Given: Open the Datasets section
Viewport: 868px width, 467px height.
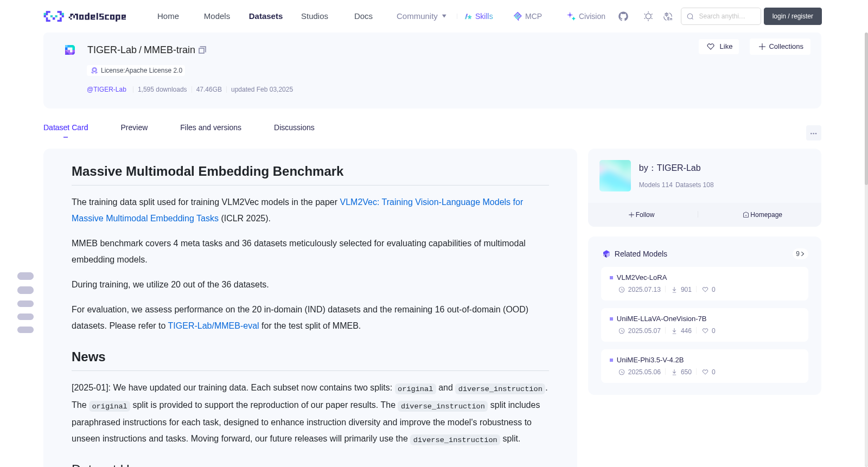Looking at the screenshot, I should [x=266, y=16].
